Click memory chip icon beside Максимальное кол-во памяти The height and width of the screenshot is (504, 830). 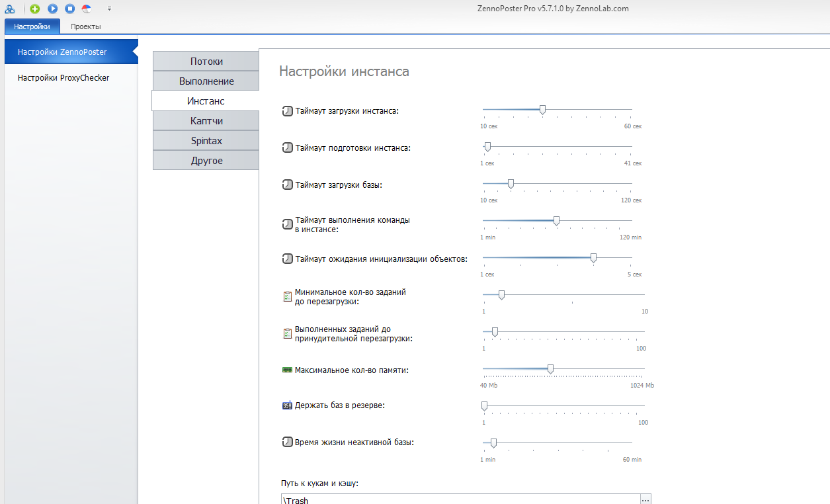[x=287, y=370]
